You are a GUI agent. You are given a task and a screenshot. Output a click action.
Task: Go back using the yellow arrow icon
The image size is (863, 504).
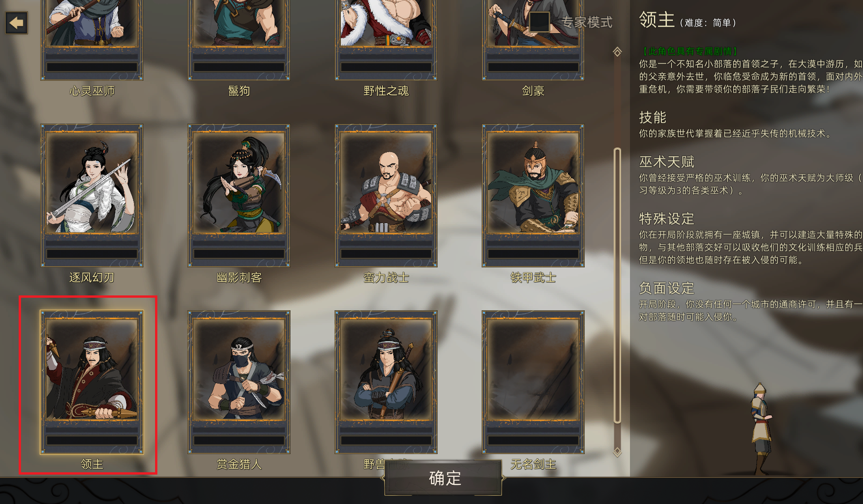coord(16,23)
